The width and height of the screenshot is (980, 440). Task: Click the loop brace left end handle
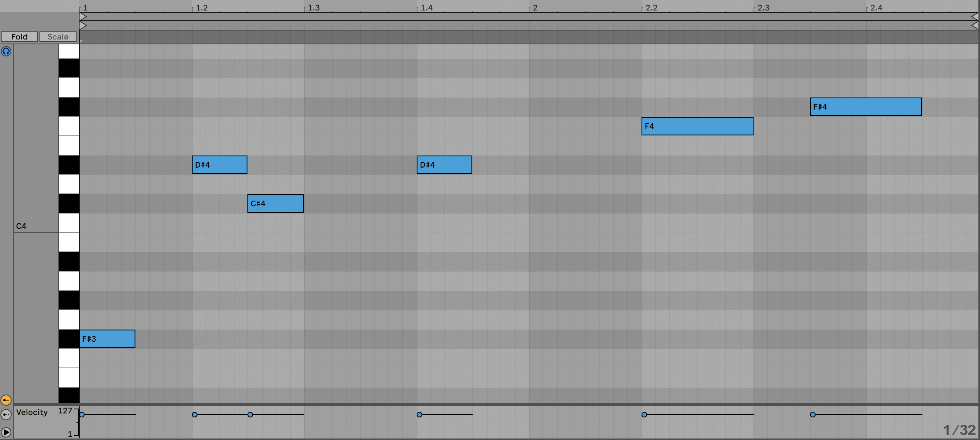83,17
